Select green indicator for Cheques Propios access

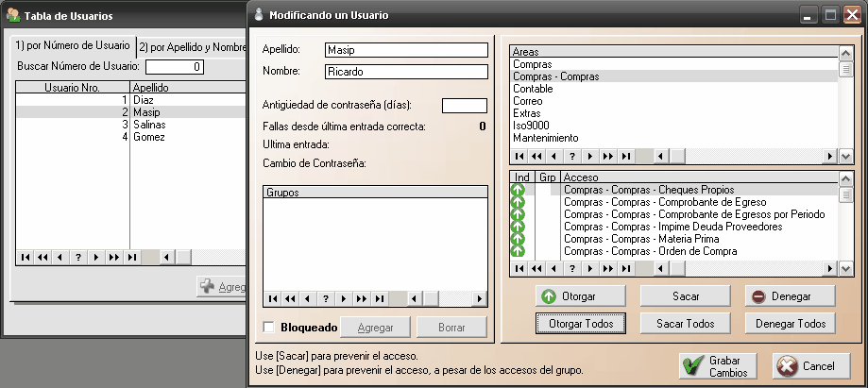click(518, 190)
